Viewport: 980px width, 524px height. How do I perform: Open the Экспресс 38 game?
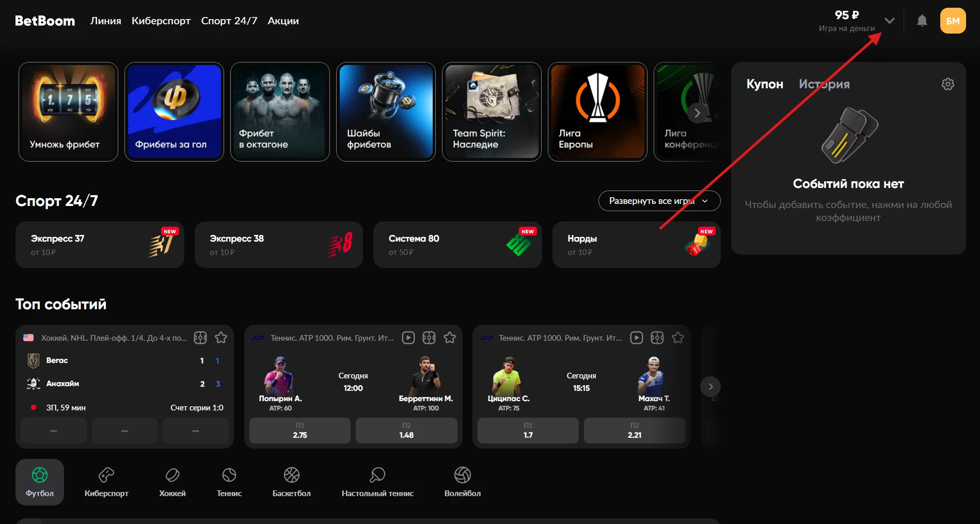(x=279, y=245)
